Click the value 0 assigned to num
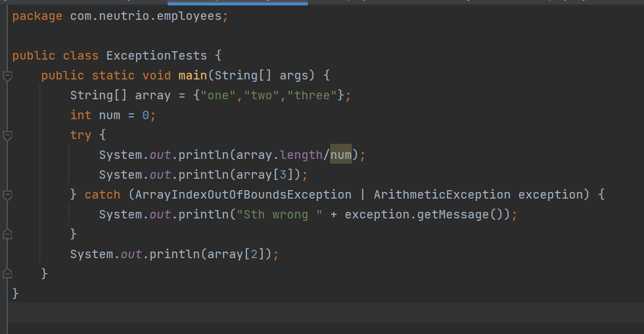 [x=146, y=116]
